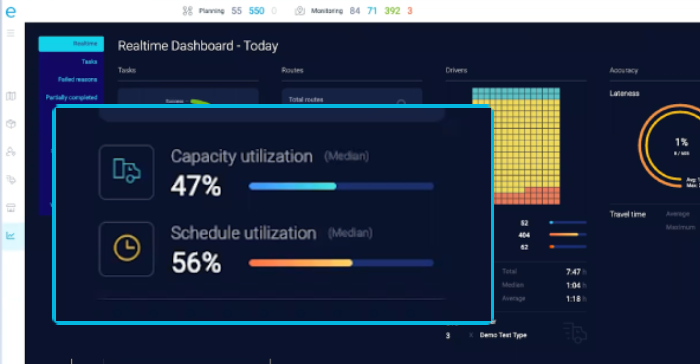Open the Partially completed tab

pos(71,97)
